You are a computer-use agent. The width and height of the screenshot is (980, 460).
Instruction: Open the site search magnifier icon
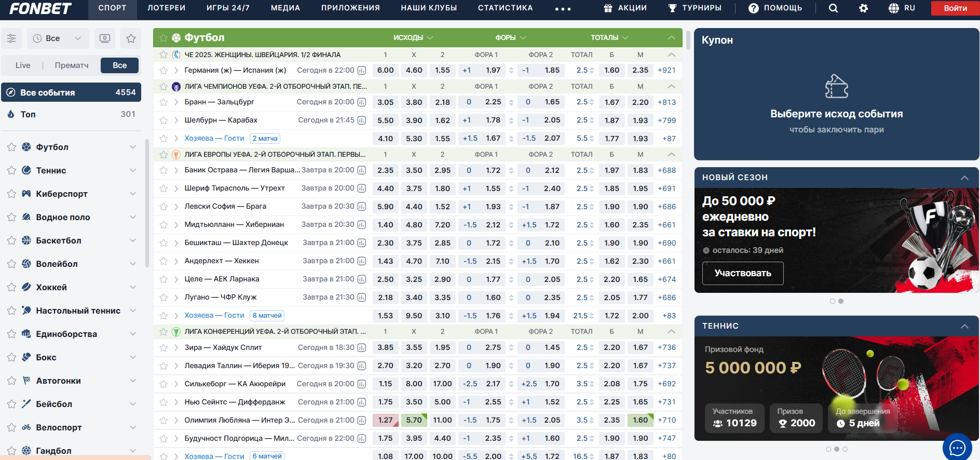(833, 8)
